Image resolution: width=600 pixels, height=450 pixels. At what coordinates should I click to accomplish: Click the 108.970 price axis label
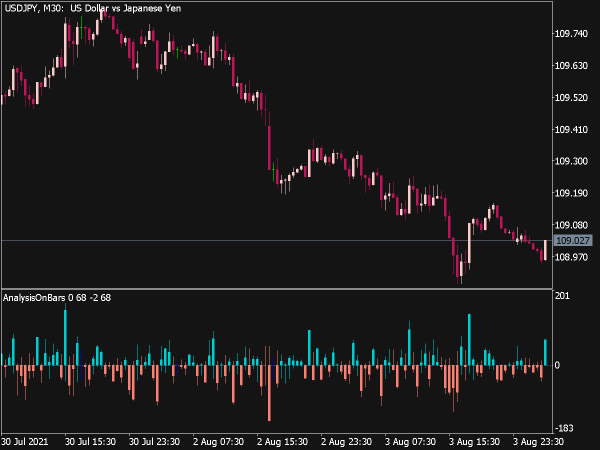(571, 257)
